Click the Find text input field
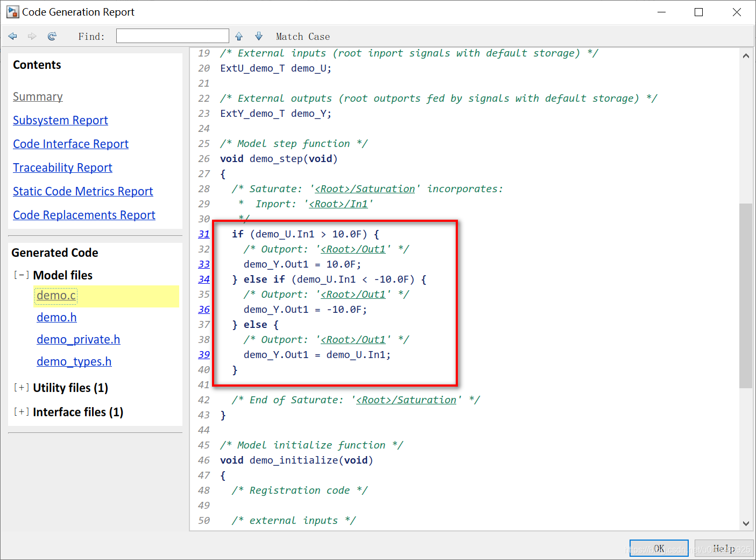 click(x=173, y=36)
